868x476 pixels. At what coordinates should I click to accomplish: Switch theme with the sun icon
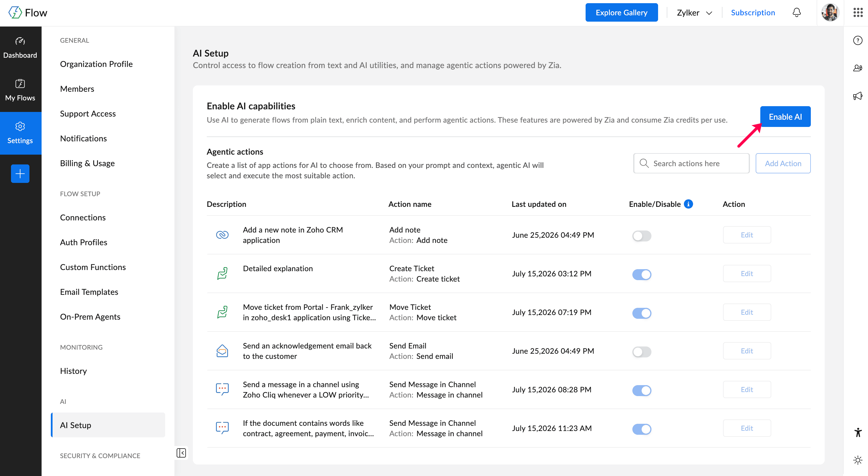pyautogui.click(x=858, y=460)
